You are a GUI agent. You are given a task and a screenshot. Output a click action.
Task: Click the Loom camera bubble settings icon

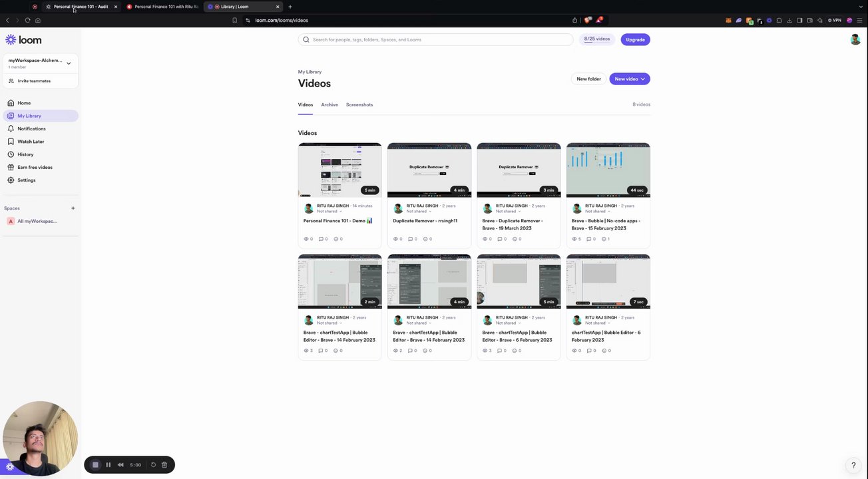[x=10, y=467]
